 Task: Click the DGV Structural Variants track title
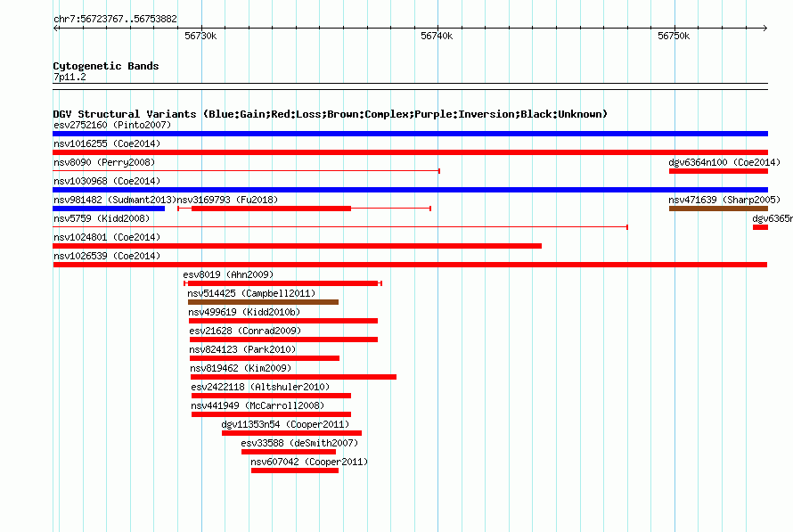click(331, 114)
